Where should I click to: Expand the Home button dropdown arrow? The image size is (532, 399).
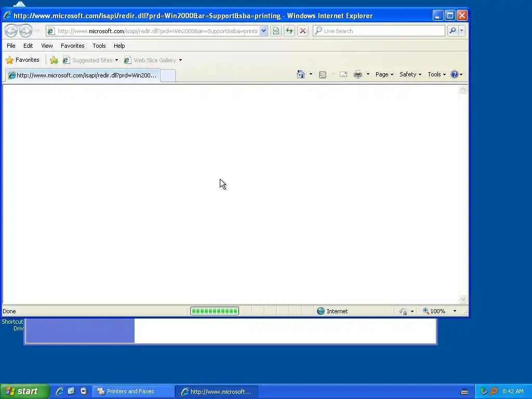pos(311,74)
